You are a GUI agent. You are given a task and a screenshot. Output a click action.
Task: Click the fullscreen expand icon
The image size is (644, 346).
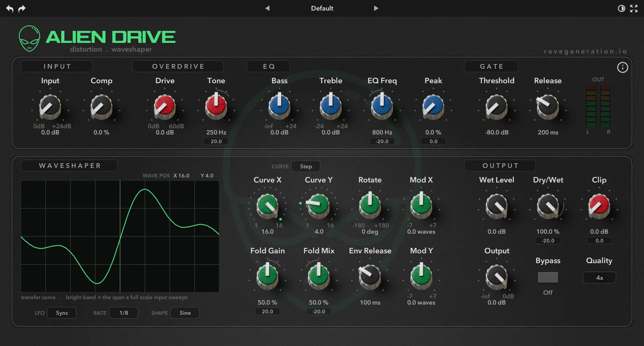coord(634,8)
